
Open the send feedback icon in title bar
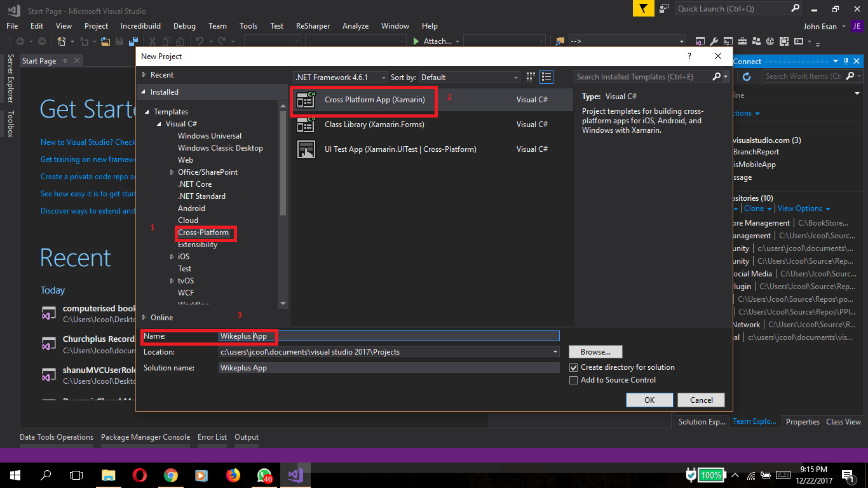point(663,8)
